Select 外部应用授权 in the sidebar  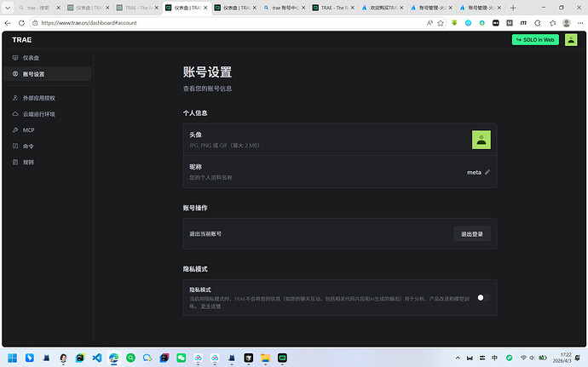point(40,98)
